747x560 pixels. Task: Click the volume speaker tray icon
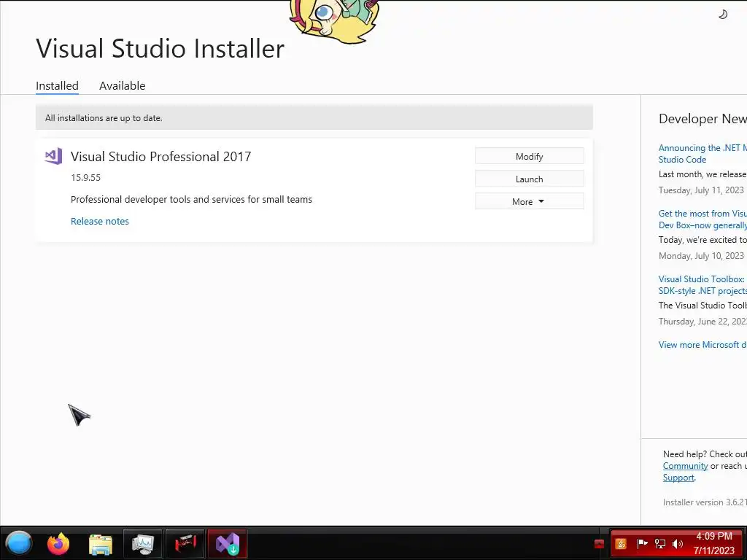[x=678, y=544]
